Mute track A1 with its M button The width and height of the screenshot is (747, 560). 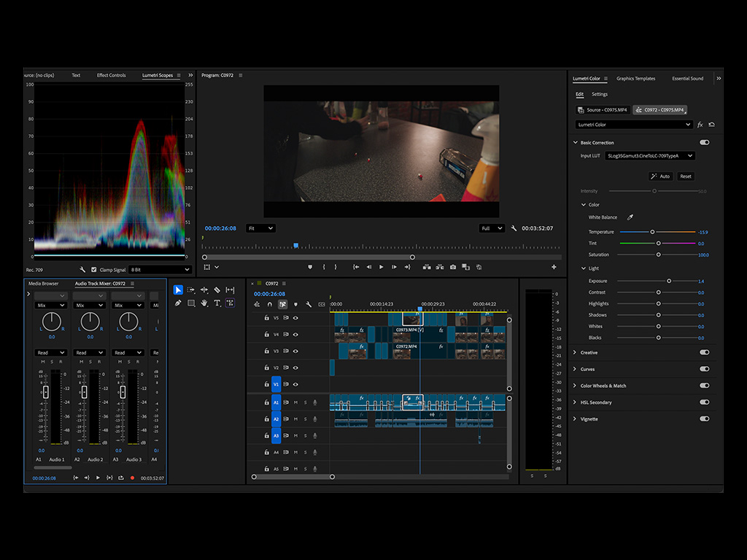click(x=296, y=402)
